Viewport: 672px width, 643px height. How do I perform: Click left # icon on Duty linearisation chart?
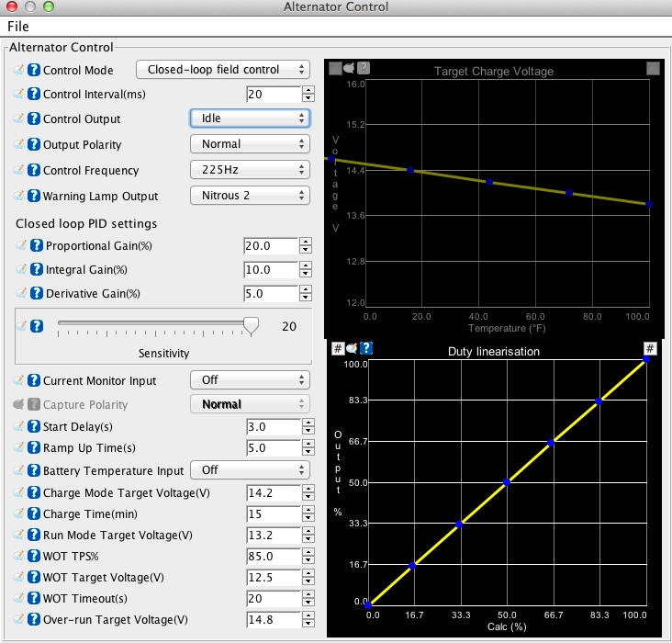pos(337,348)
